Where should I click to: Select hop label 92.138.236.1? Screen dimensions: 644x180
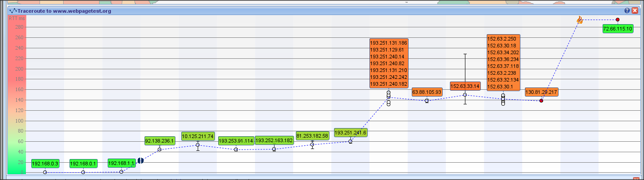point(160,141)
